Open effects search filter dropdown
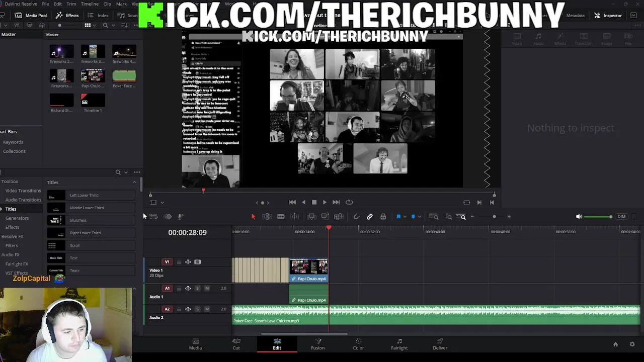Screen dimensions: 644x362 [x=126, y=172]
